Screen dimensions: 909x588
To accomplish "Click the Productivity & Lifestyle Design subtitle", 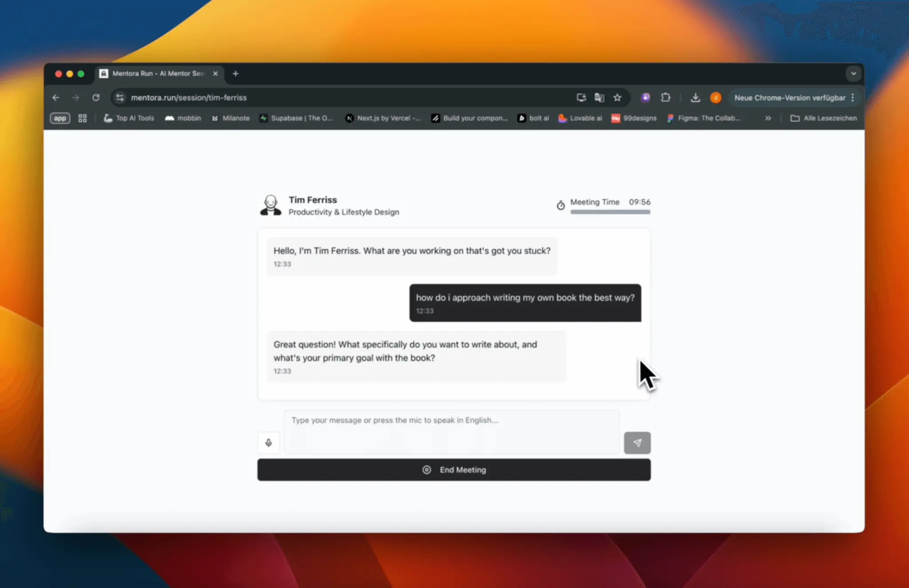I will point(344,212).
